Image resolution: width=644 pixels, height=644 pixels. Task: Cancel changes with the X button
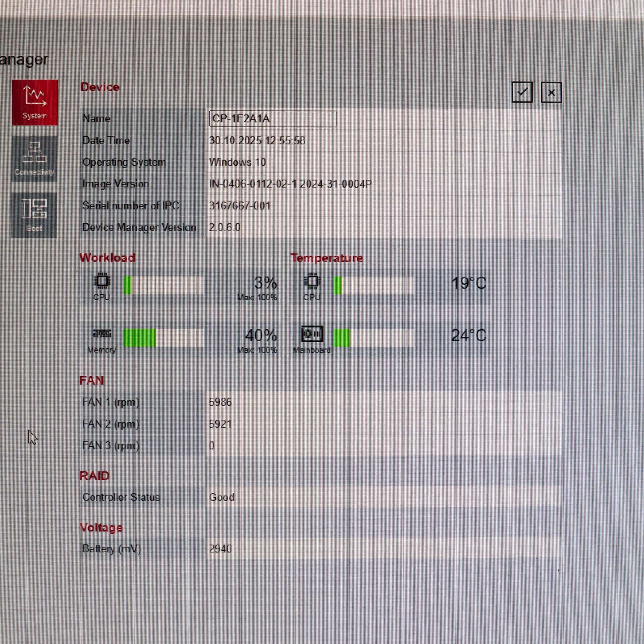pyautogui.click(x=551, y=92)
